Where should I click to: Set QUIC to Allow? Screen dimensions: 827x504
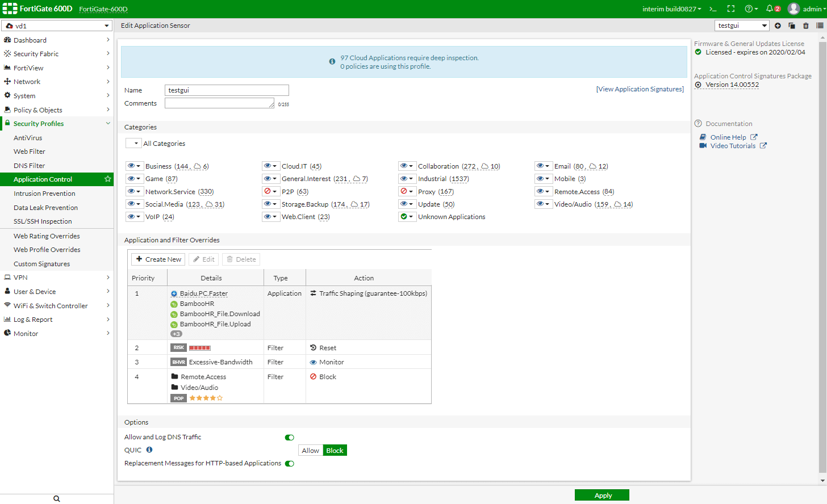tap(310, 450)
